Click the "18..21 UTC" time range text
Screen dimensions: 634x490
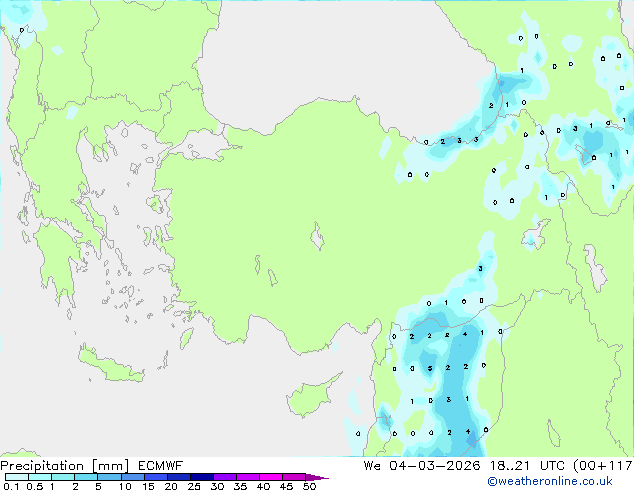click(x=529, y=466)
